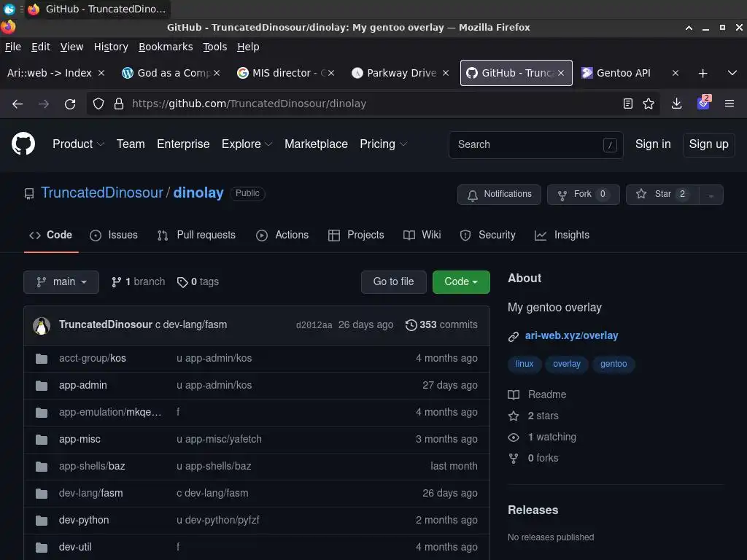This screenshot has height=560, width=747.
Task: Close the 'Gentoo API' tab
Action: point(675,73)
